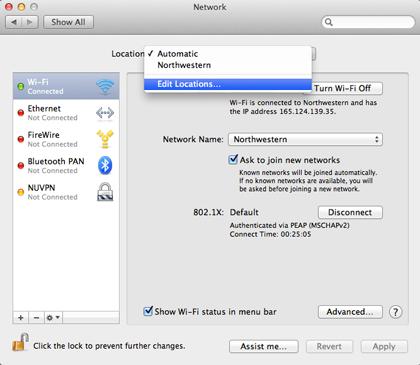The height and width of the screenshot is (365, 420).
Task: Click the magnifying glass search icon
Action: click(329, 22)
